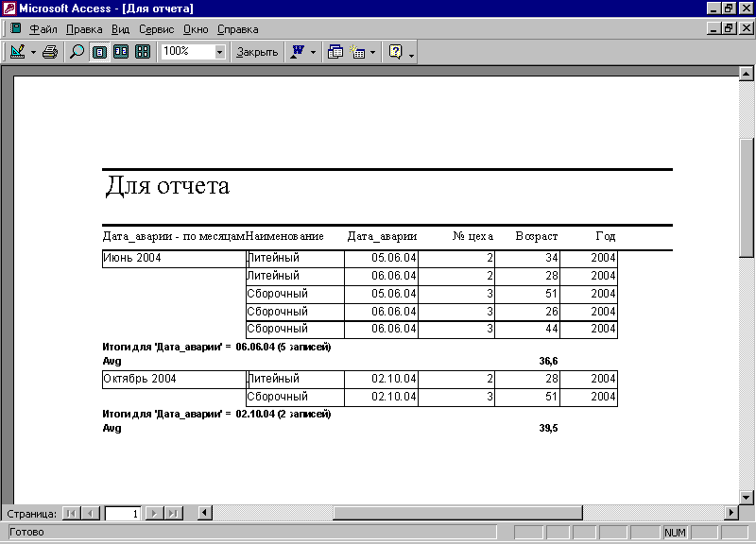Screen dimensions: 756x544
Task: Click the report document icon in menu bar
Action: 15,28
